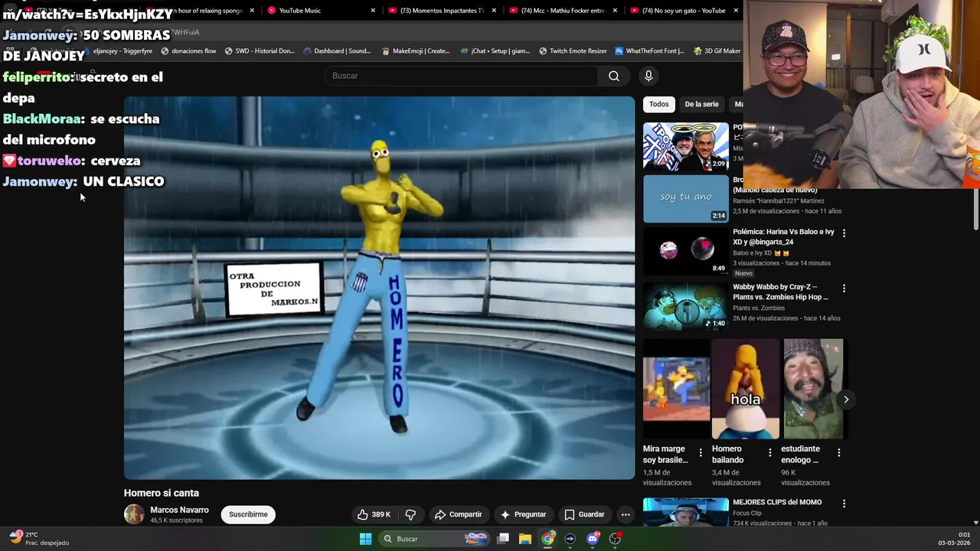Open the Twitch Emote Resizer bookmark

tap(573, 51)
